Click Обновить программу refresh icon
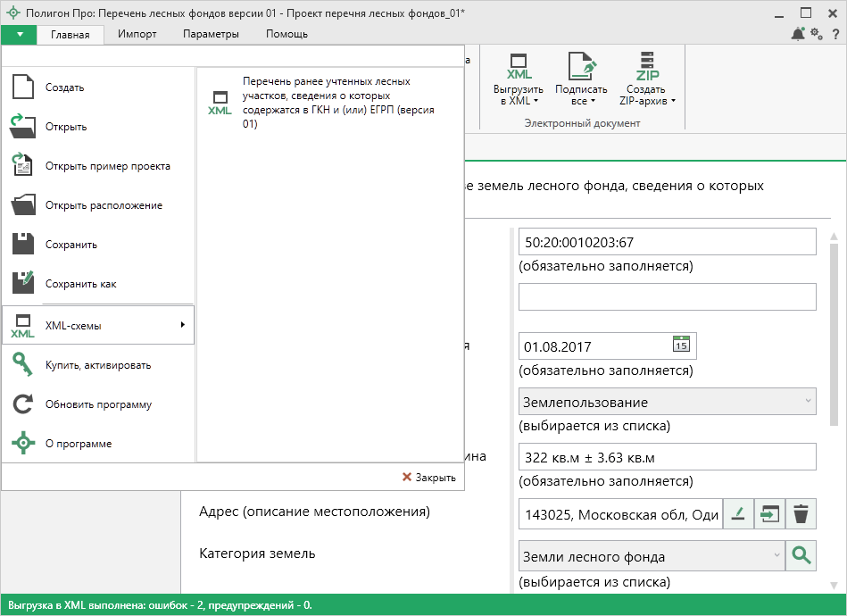Screen dimensions: 847x616 [x=23, y=404]
